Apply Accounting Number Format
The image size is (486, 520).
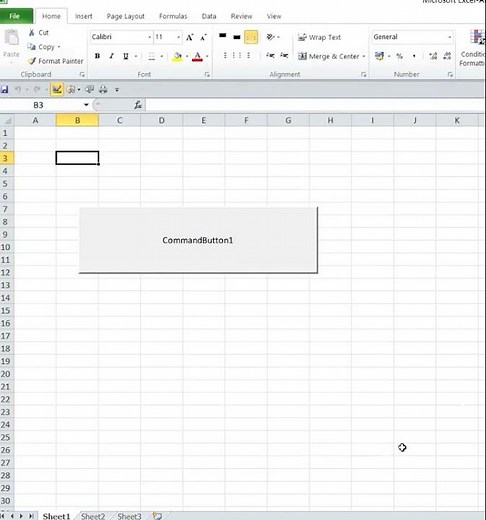click(x=379, y=56)
